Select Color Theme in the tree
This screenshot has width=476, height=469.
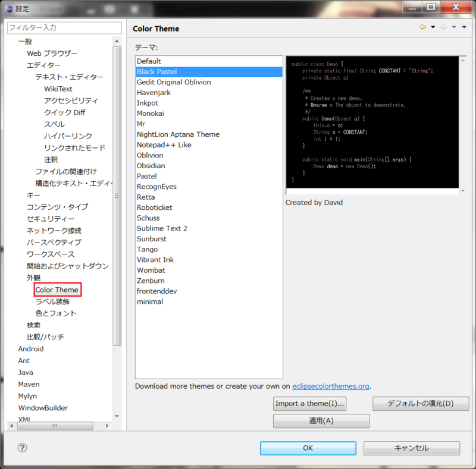click(57, 290)
